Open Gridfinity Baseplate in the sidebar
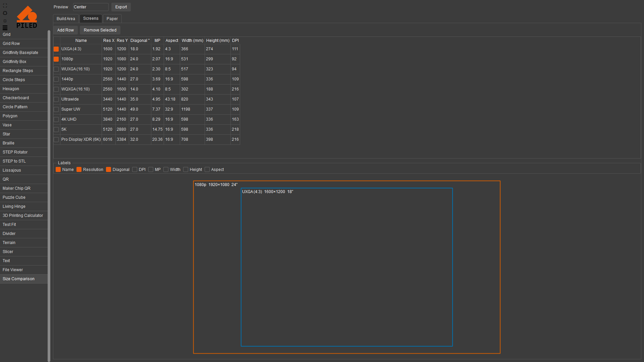 (24, 53)
